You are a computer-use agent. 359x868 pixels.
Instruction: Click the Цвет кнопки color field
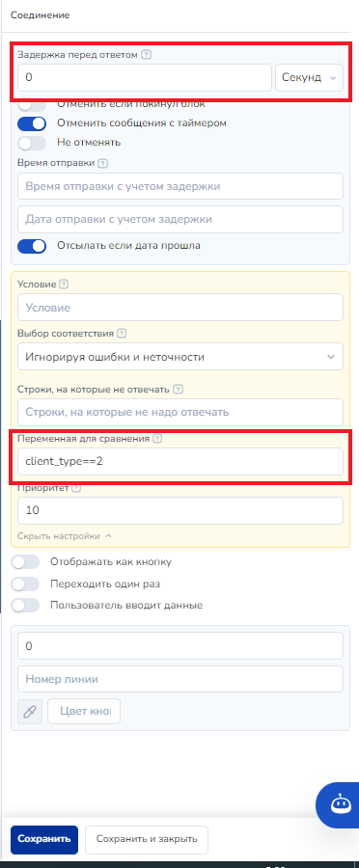pyautogui.click(x=84, y=711)
